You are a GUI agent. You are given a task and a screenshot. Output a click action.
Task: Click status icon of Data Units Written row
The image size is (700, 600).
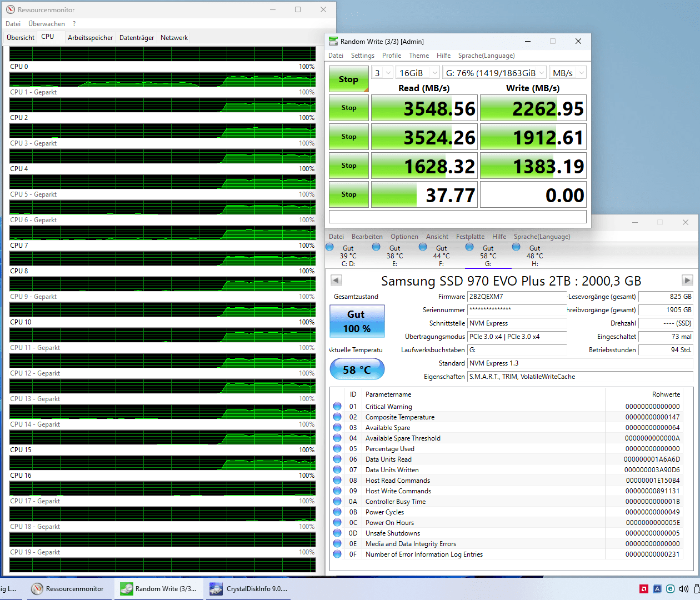337,469
